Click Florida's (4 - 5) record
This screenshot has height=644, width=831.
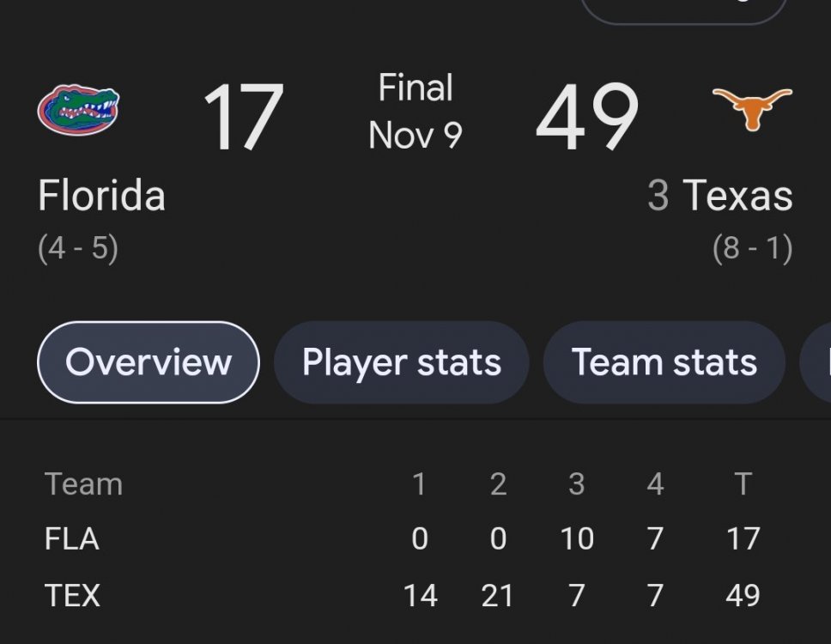click(x=78, y=249)
